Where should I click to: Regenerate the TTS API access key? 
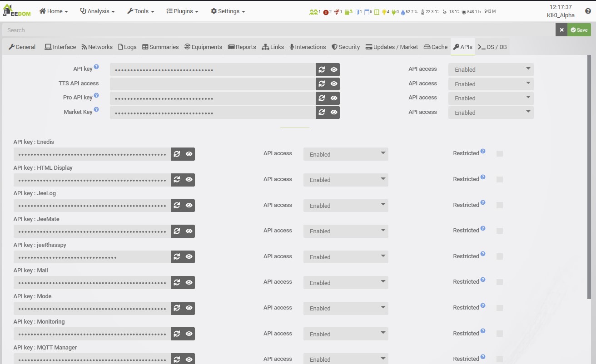pyautogui.click(x=322, y=84)
